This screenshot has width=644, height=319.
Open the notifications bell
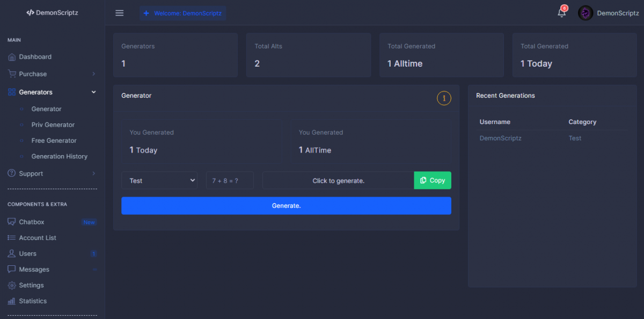tap(561, 13)
